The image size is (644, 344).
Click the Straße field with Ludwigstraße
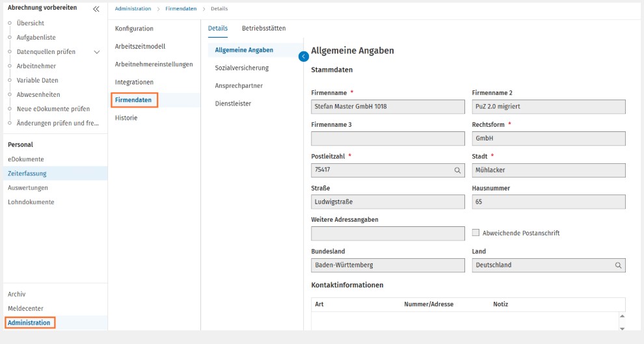[388, 202]
